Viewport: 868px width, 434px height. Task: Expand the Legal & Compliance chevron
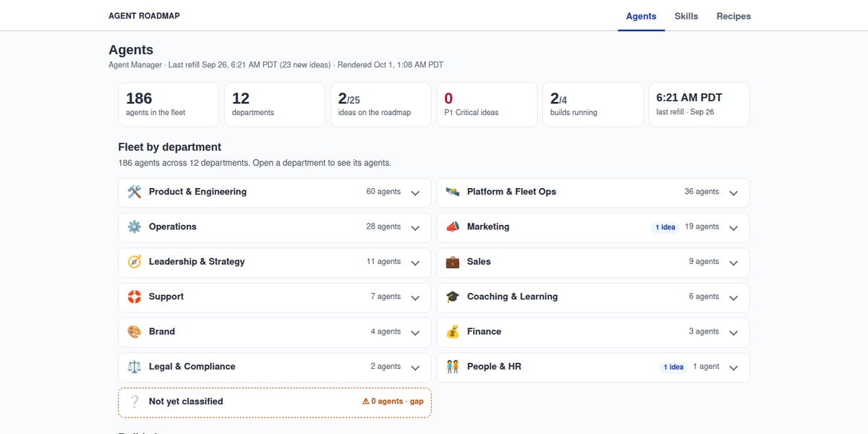click(415, 367)
